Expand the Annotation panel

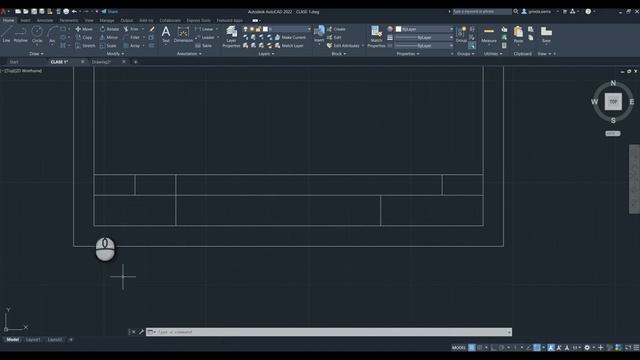pos(189,53)
